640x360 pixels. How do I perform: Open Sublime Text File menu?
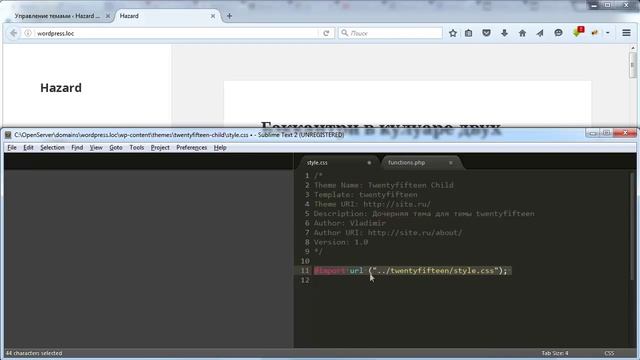pos(12,148)
